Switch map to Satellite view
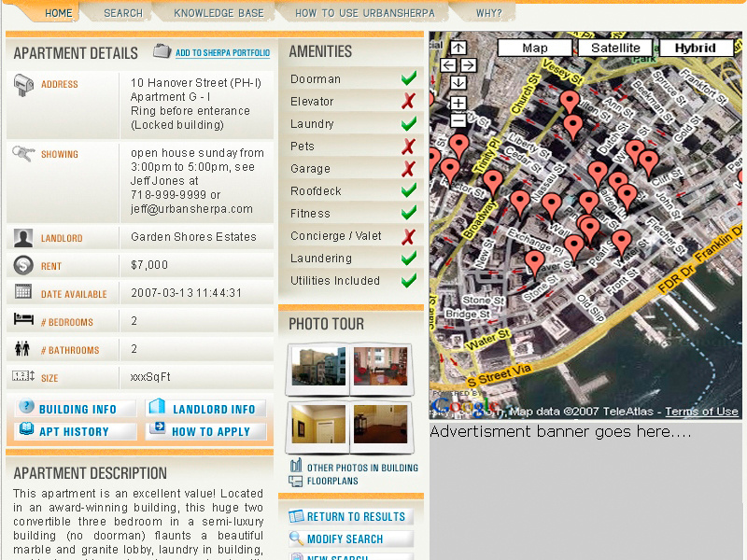747x560 pixels. (x=615, y=48)
